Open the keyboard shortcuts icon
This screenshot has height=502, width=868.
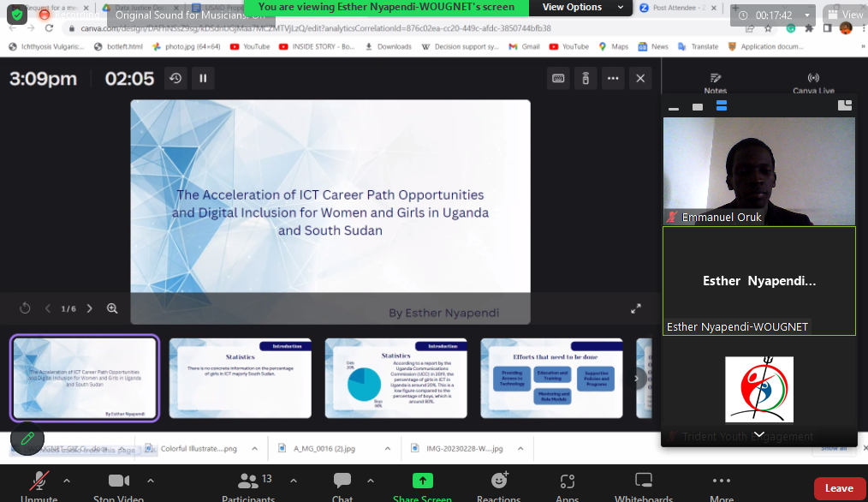pyautogui.click(x=558, y=79)
